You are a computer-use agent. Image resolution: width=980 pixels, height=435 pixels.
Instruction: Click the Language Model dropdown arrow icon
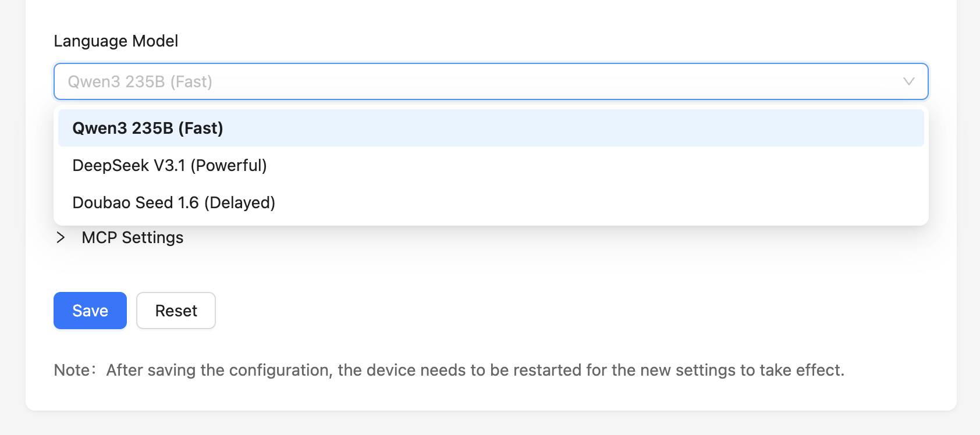[x=908, y=81]
